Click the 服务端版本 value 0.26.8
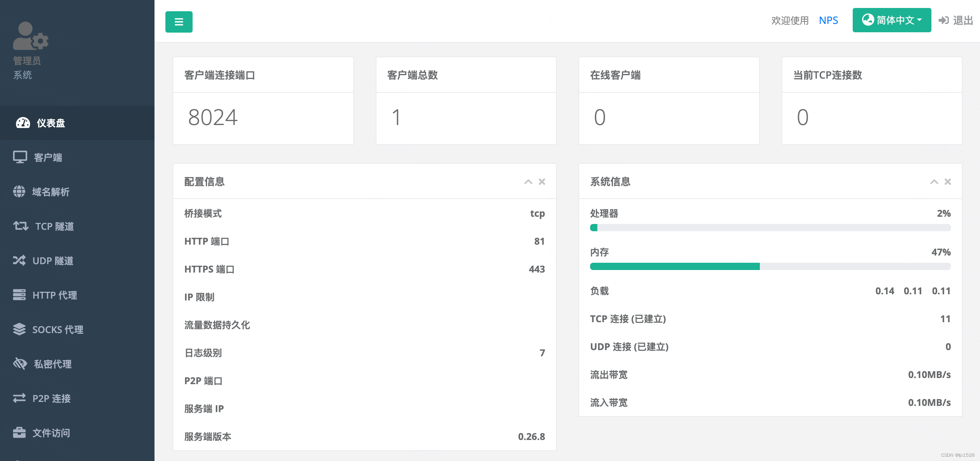Viewport: 980px width, 461px height. [531, 436]
